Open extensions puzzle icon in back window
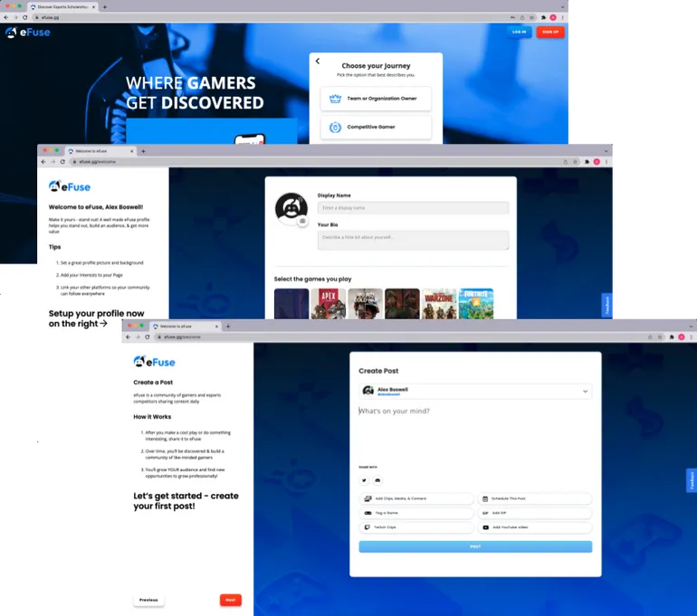The width and height of the screenshot is (697, 616). 543,17
